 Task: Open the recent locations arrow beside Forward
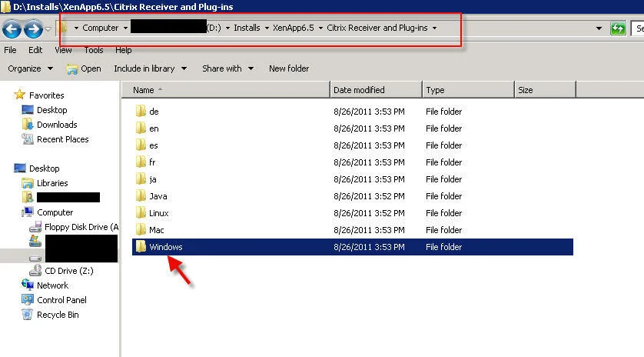[x=48, y=28]
